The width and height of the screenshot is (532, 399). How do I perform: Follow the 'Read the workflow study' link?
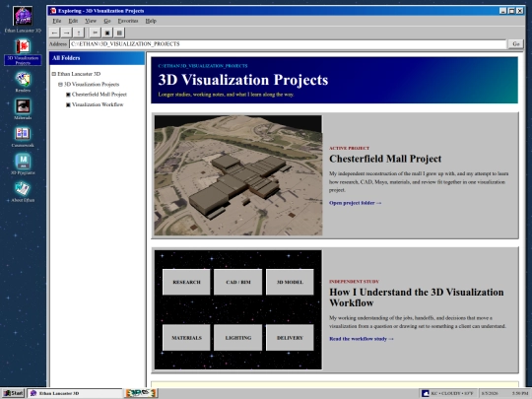(362, 339)
